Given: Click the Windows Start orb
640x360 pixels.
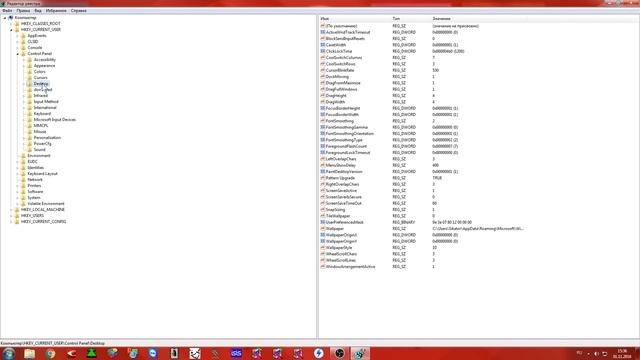Looking at the screenshot, I should [9, 353].
